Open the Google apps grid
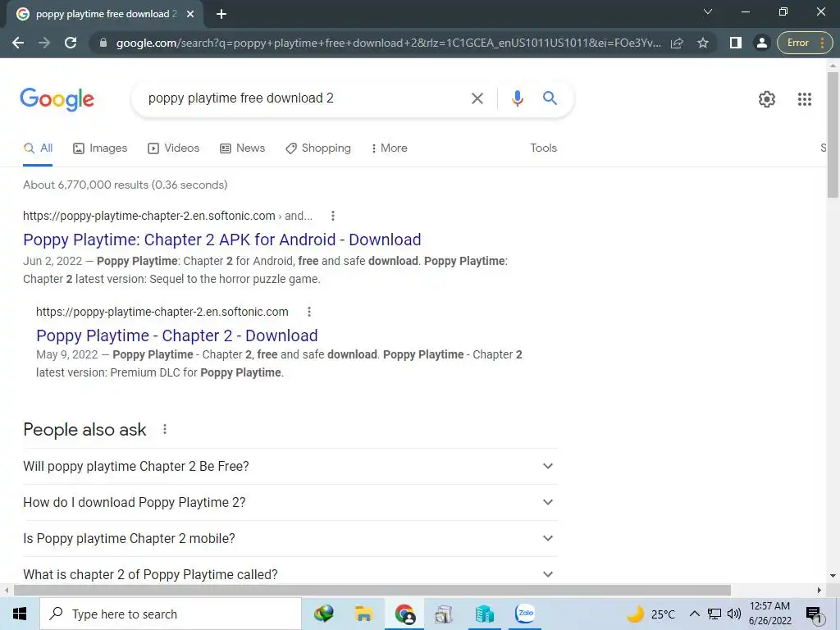 coord(804,99)
